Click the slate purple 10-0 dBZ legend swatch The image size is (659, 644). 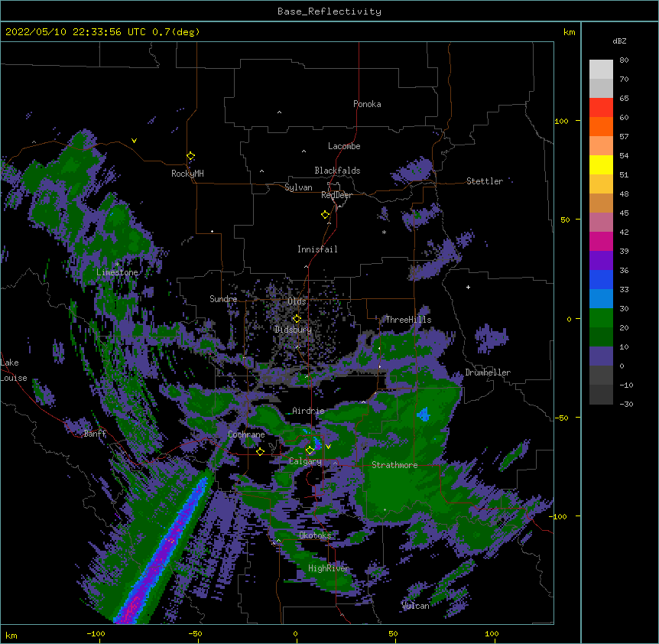point(601,356)
